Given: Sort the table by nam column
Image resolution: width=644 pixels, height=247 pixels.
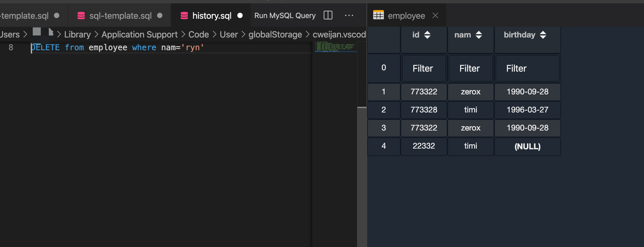Looking at the screenshot, I should click(479, 35).
